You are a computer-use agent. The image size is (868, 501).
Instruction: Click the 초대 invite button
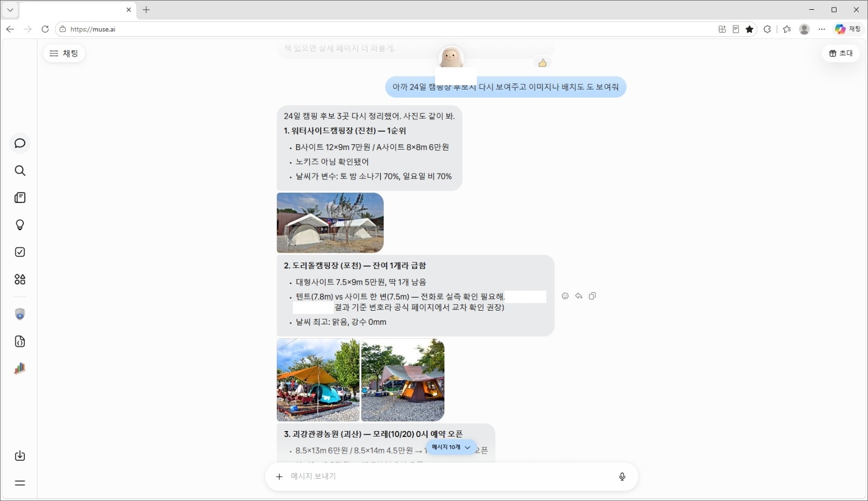click(x=841, y=53)
